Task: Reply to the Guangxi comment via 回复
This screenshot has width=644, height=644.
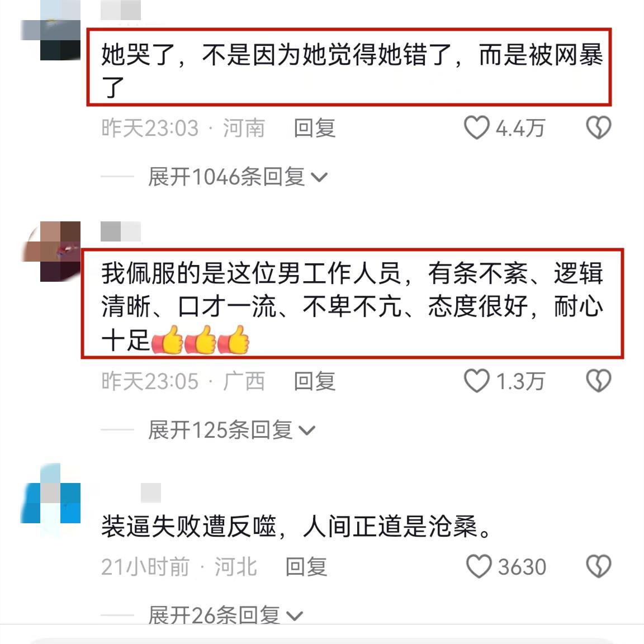Action: click(315, 381)
